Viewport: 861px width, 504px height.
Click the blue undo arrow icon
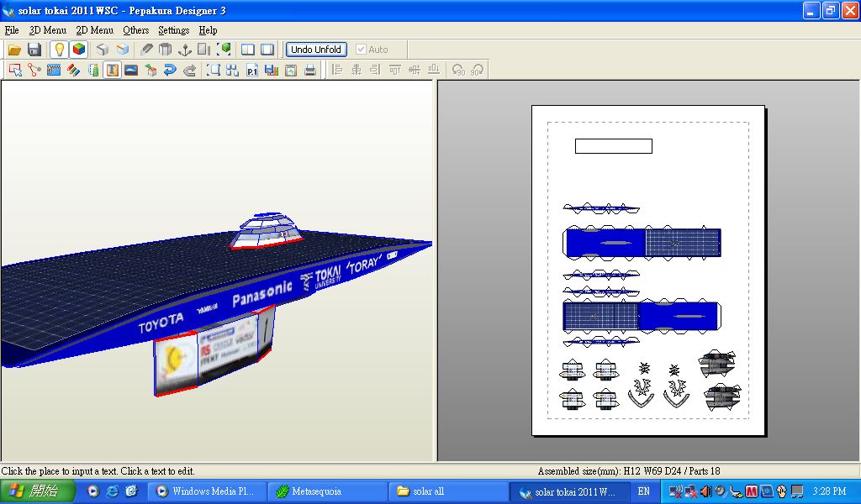170,71
